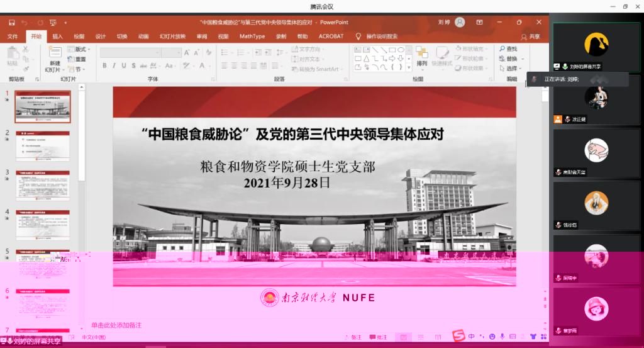Click the Sogou input method S icon
The height and width of the screenshot is (348, 644).
coord(458,335)
